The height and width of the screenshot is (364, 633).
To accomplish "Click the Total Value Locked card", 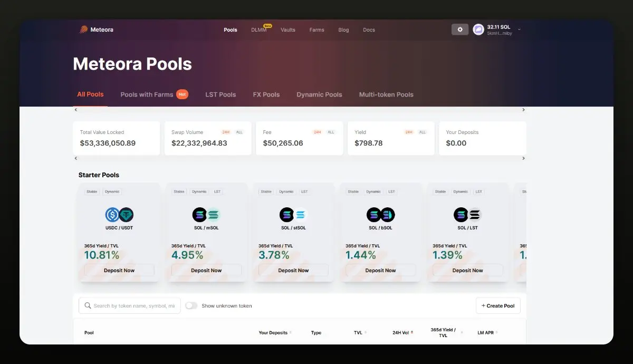I will click(x=117, y=138).
